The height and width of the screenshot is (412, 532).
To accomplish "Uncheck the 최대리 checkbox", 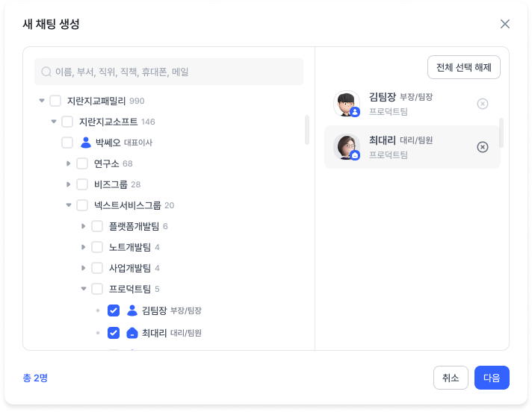I will tap(114, 333).
